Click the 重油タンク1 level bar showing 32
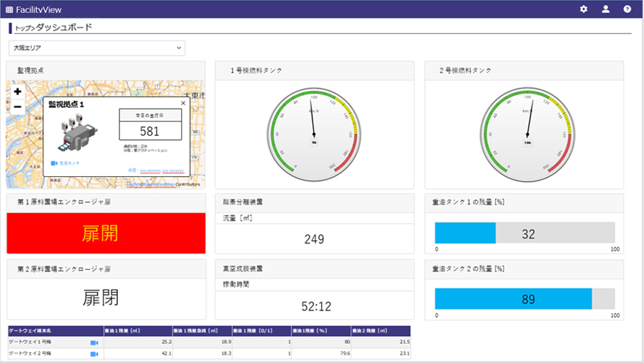Image resolution: width=644 pixels, height=363 pixels. click(x=525, y=233)
